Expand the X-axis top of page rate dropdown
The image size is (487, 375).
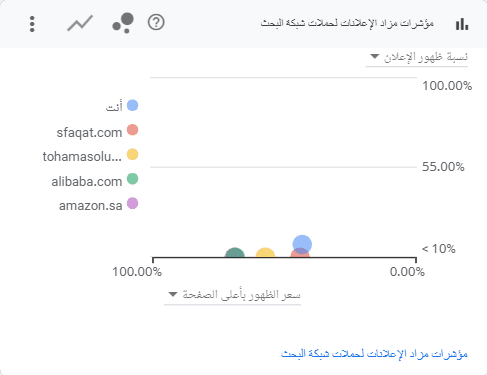point(232,295)
